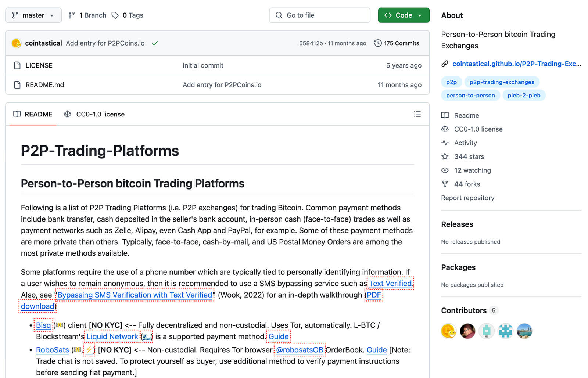Select the p2p-trading-exchanges topic tag
Viewport: 588px width, 378px height.
(502, 82)
